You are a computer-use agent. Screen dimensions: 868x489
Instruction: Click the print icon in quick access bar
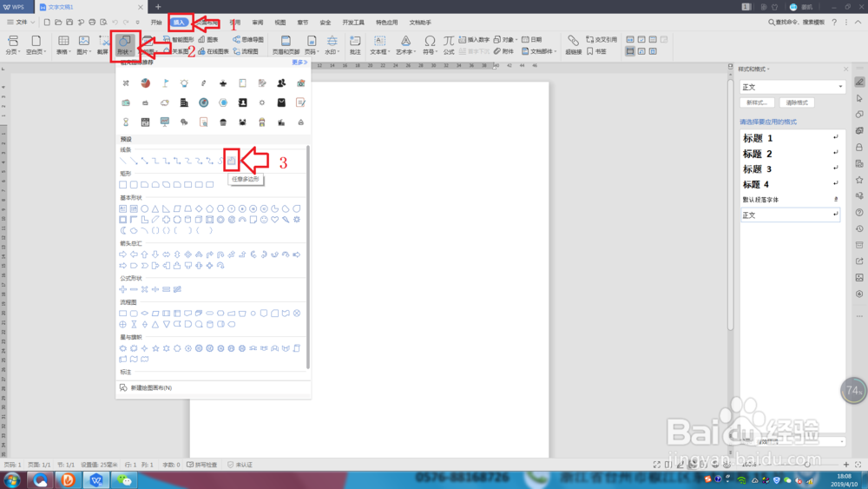(92, 23)
